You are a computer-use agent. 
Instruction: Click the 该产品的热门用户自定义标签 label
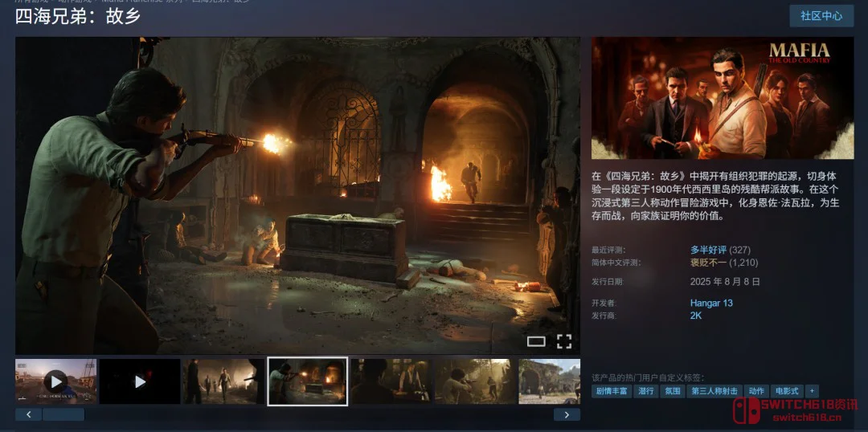[648, 377]
